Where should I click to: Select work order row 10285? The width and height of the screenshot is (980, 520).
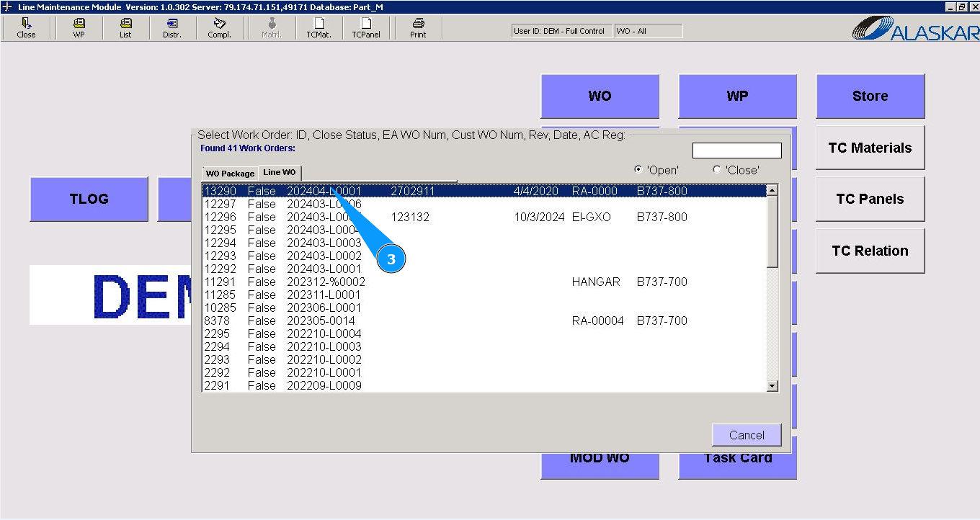tap(484, 308)
